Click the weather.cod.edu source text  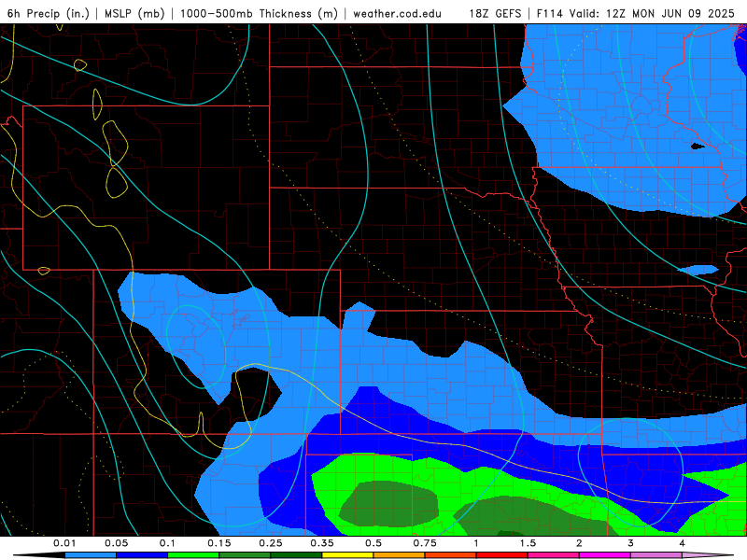[x=397, y=13]
